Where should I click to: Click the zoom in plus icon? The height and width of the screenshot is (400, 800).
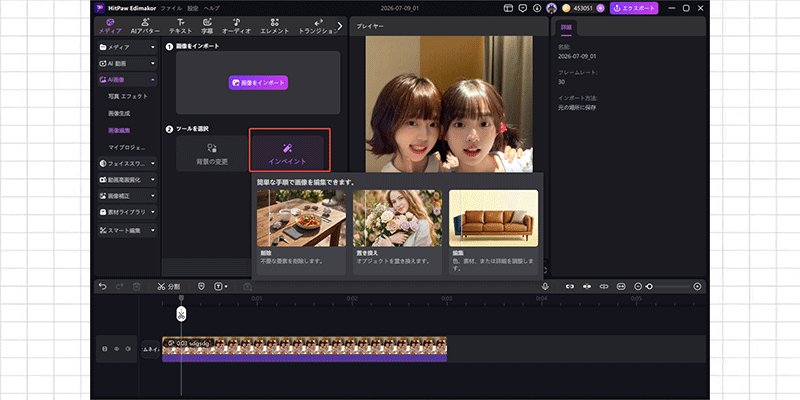pos(697,287)
